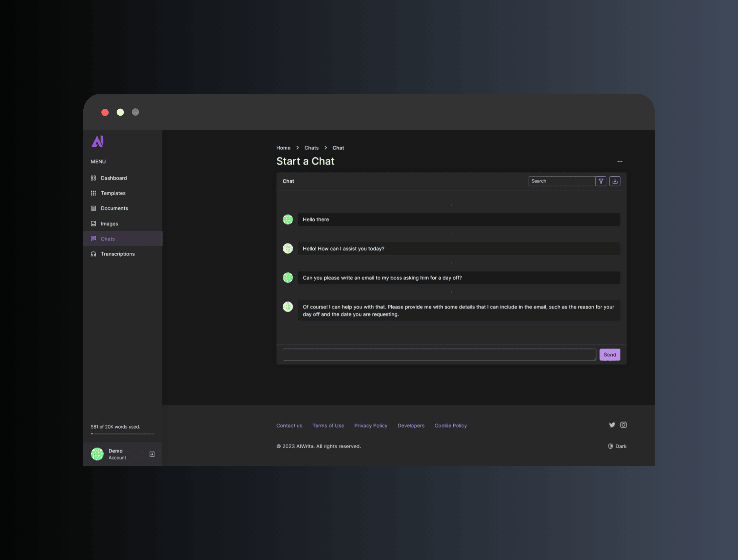Open Templates from the sidebar menu
Screen dimensions: 738x560
113,193
